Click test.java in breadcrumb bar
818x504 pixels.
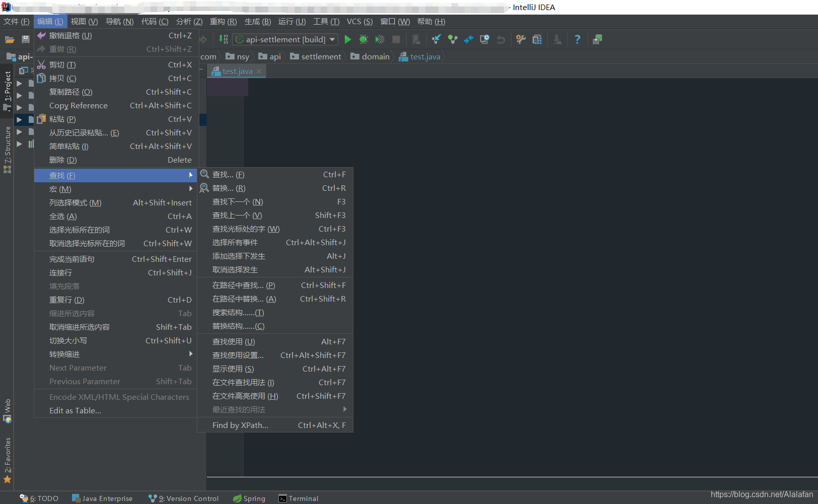pyautogui.click(x=420, y=56)
